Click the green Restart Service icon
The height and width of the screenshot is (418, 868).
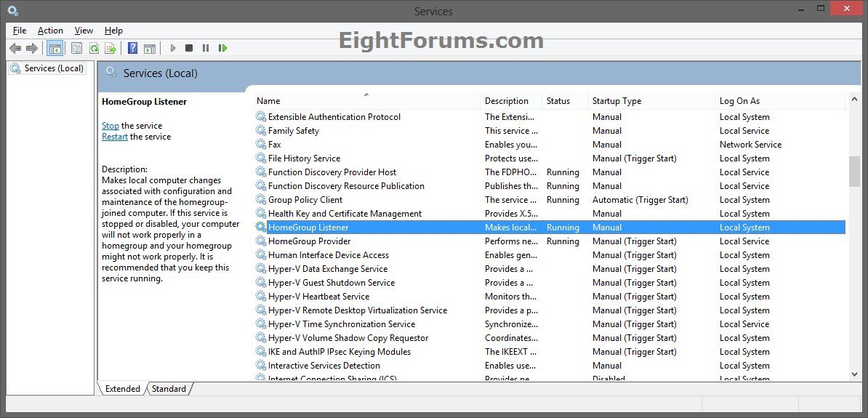point(222,48)
